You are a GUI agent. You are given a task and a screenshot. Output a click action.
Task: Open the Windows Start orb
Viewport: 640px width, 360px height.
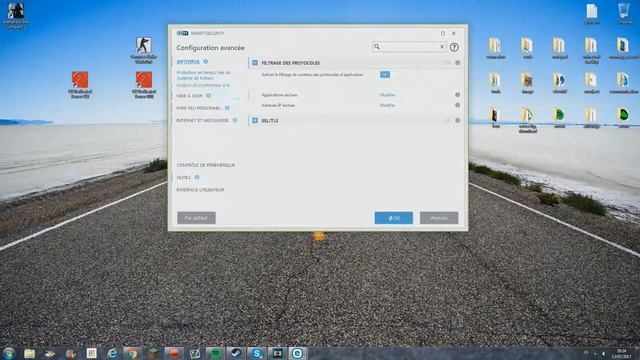click(x=8, y=353)
